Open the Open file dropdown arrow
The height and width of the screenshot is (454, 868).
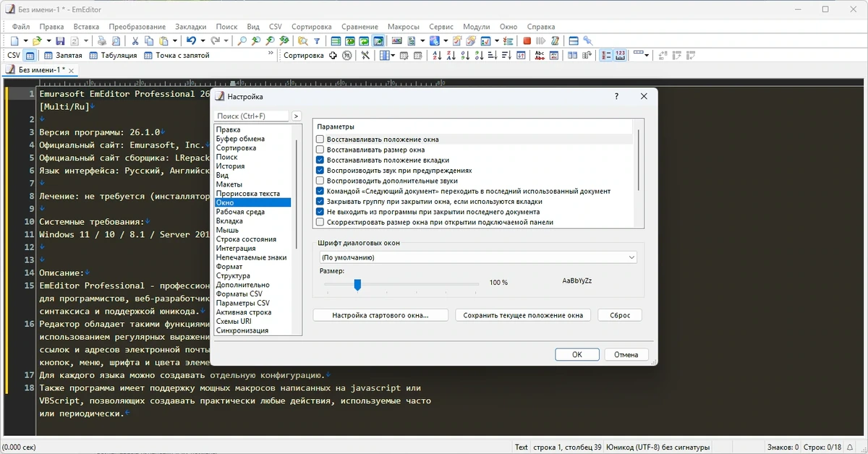coord(48,40)
